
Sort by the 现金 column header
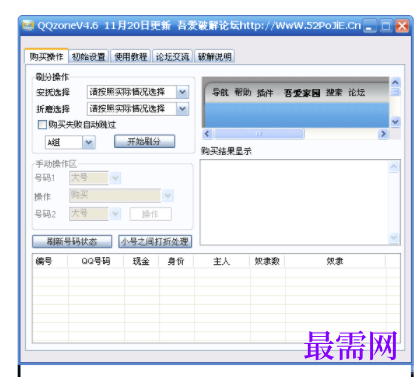coord(141,261)
